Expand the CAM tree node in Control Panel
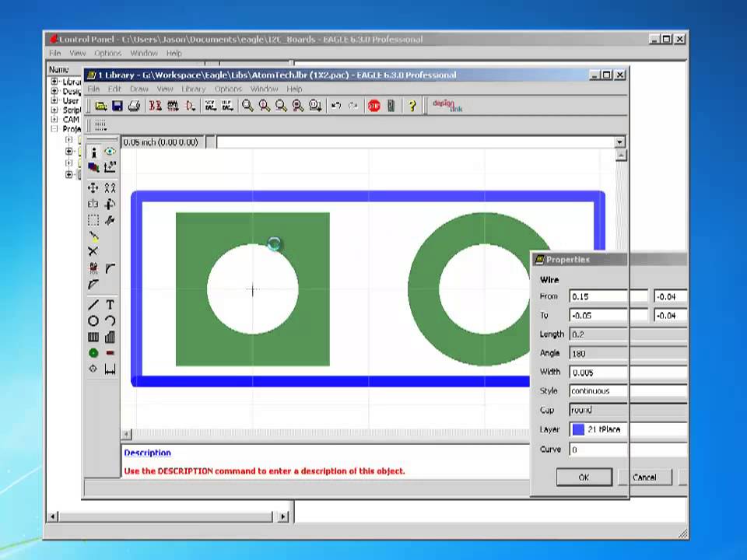747x560 pixels. click(x=54, y=120)
